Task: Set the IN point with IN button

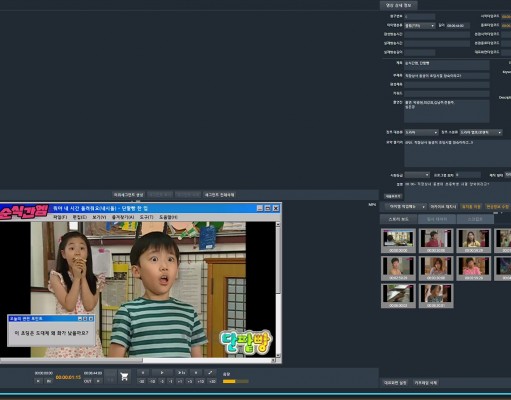Action: point(49,381)
